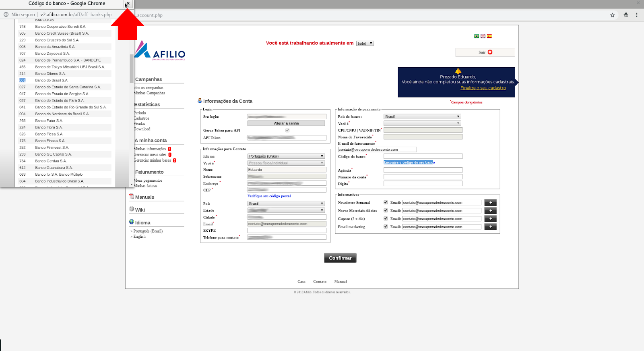Click the user icon beside Informações da Conta
The image size is (644, 351).
click(200, 100)
